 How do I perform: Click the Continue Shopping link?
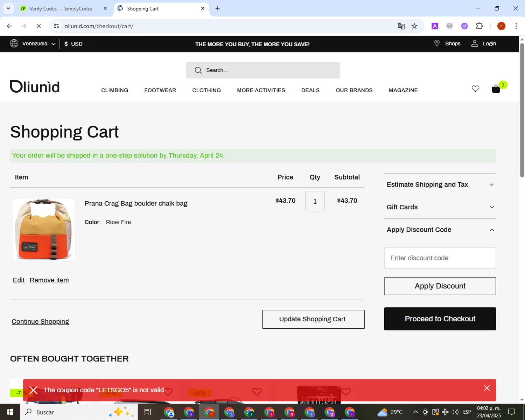point(40,322)
